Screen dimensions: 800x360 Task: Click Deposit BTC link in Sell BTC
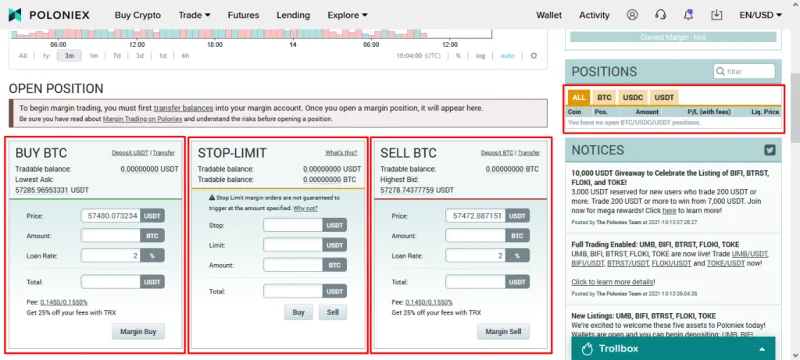497,152
